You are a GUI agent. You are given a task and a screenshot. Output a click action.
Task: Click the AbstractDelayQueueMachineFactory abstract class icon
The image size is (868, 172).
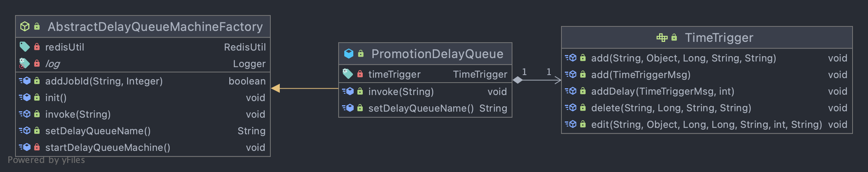click(25, 26)
